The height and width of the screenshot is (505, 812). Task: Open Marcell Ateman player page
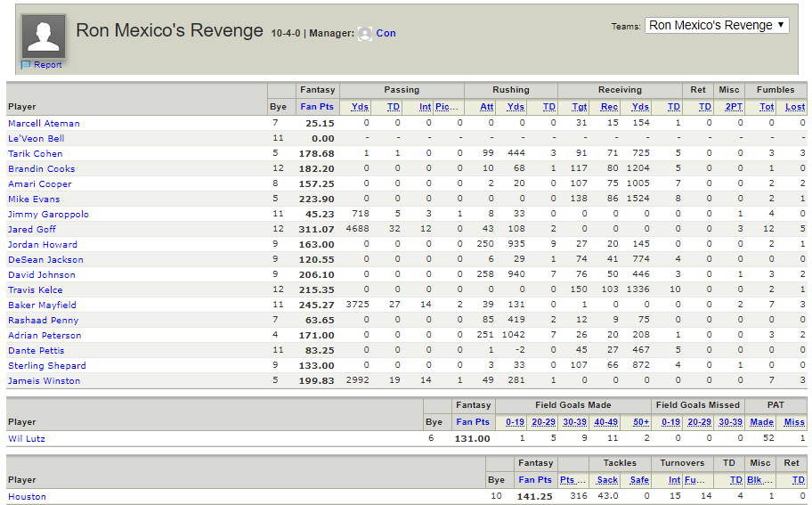pyautogui.click(x=44, y=123)
